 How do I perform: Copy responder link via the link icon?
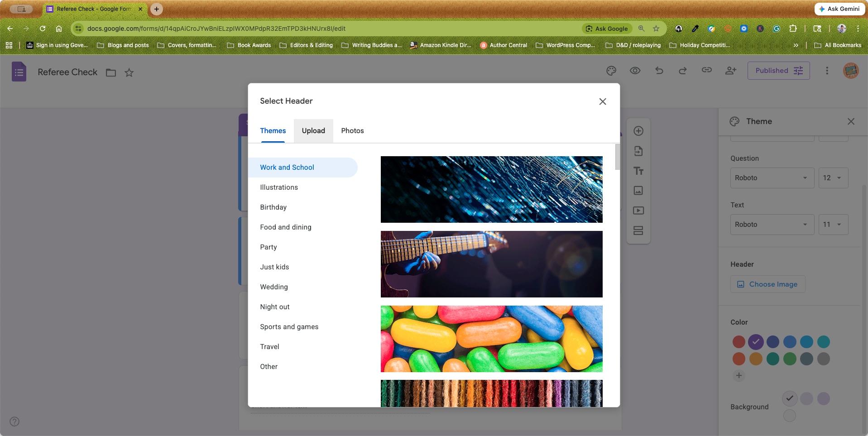[x=707, y=70]
